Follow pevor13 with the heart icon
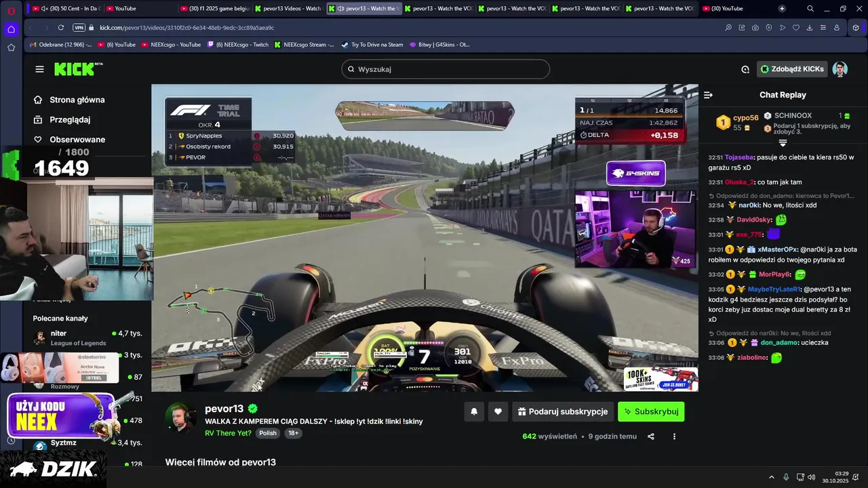Image resolution: width=868 pixels, height=488 pixels. (498, 411)
